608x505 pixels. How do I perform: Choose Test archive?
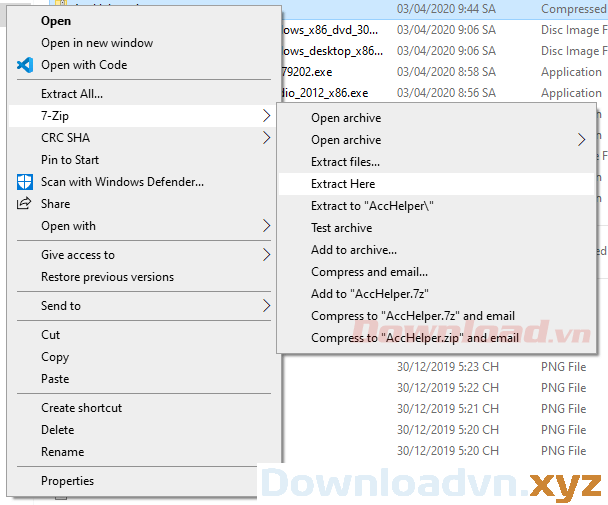(341, 228)
